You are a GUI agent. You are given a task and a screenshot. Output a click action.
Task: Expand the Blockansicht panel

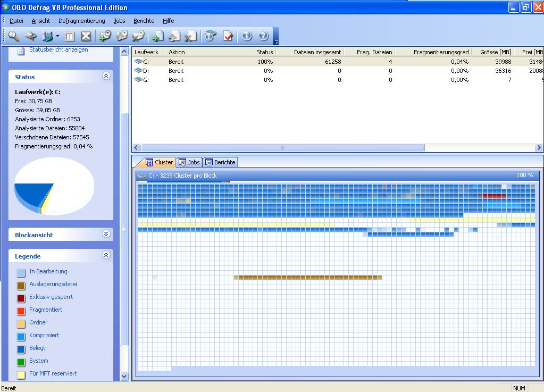pos(106,234)
